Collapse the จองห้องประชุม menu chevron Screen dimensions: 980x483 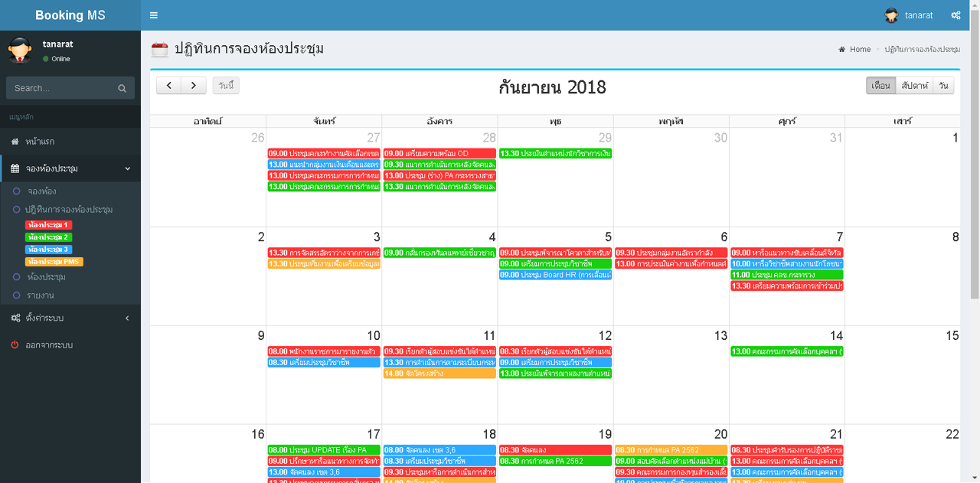pos(127,168)
